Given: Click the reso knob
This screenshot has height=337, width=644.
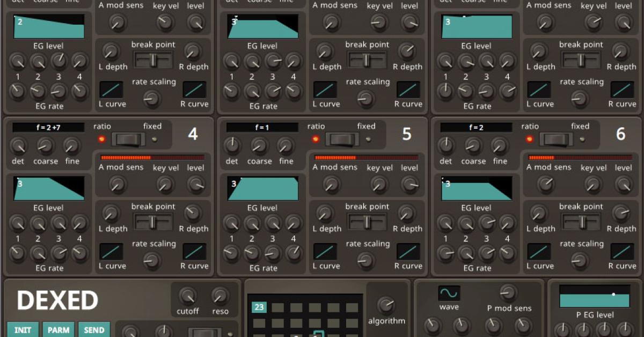Looking at the screenshot, I should pyautogui.click(x=219, y=296).
